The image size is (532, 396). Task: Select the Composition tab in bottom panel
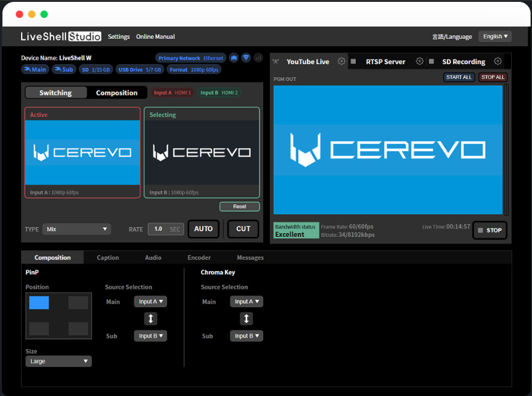pyautogui.click(x=52, y=257)
